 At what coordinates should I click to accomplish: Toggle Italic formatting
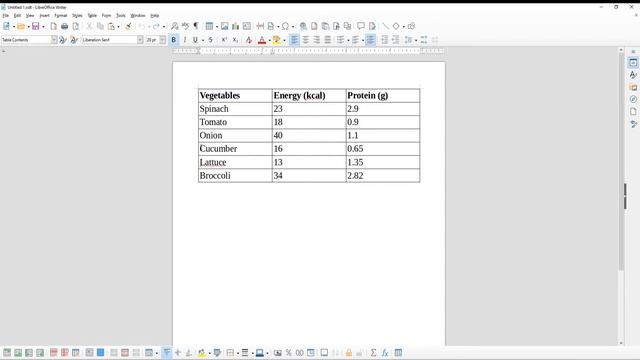pos(185,40)
